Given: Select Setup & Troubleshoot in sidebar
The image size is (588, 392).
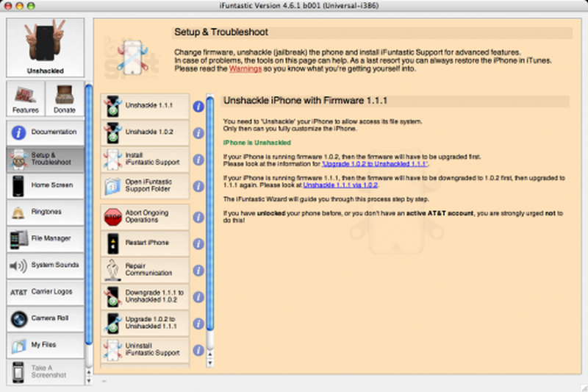Looking at the screenshot, I should click(45, 159).
